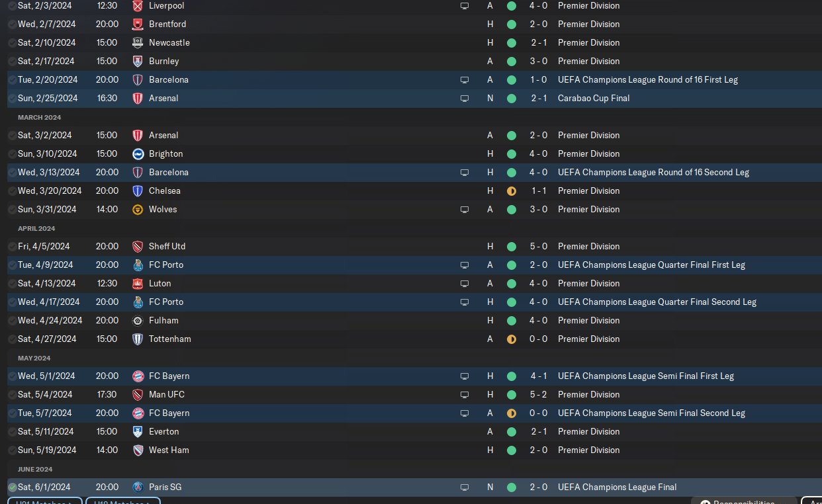Open the UEFA Champions League Final competition link
822x504 pixels.
(x=617, y=487)
